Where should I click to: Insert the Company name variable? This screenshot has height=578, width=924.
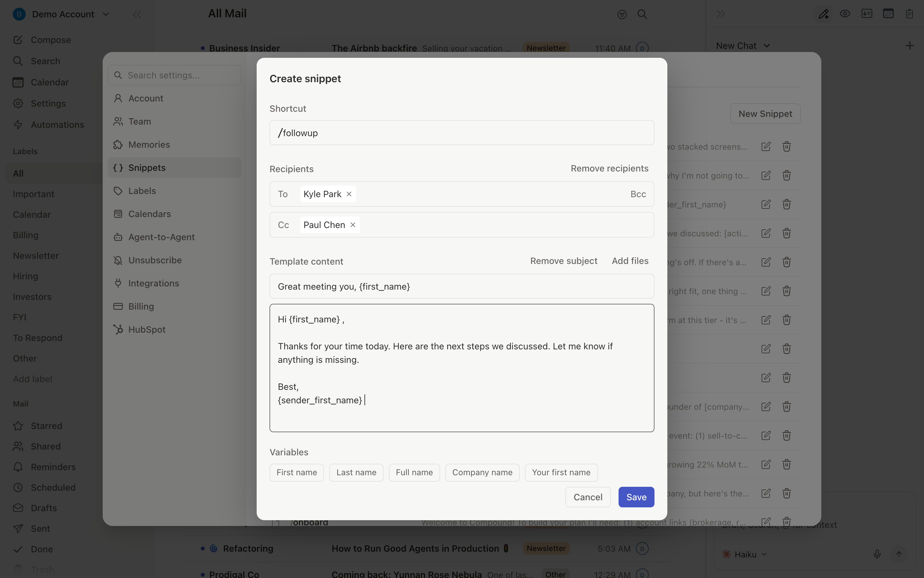[482, 472]
